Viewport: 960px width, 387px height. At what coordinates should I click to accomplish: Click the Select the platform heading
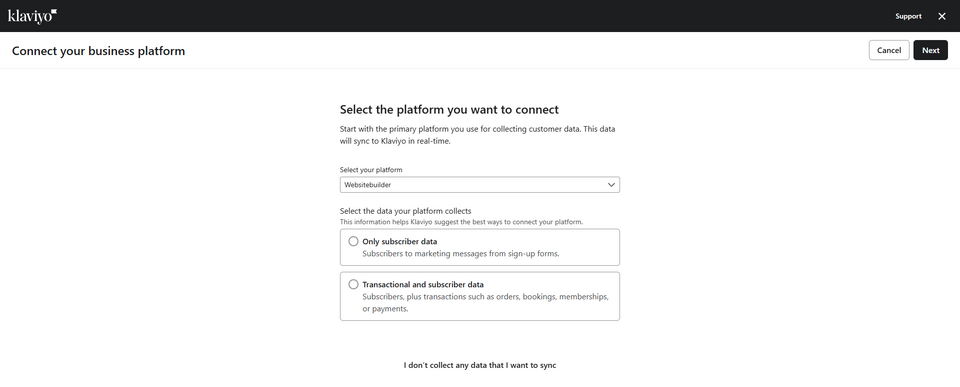click(x=449, y=110)
